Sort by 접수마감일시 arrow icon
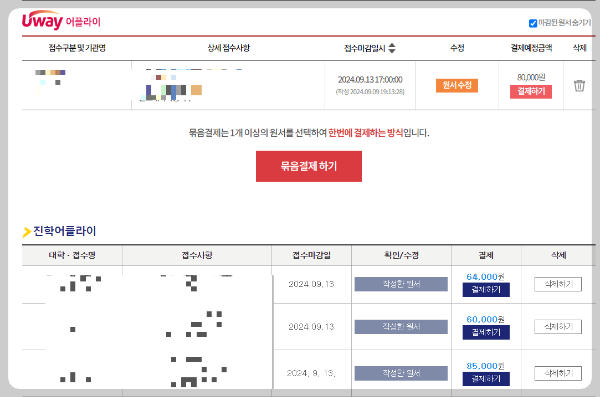This screenshot has width=600, height=397. click(392, 48)
